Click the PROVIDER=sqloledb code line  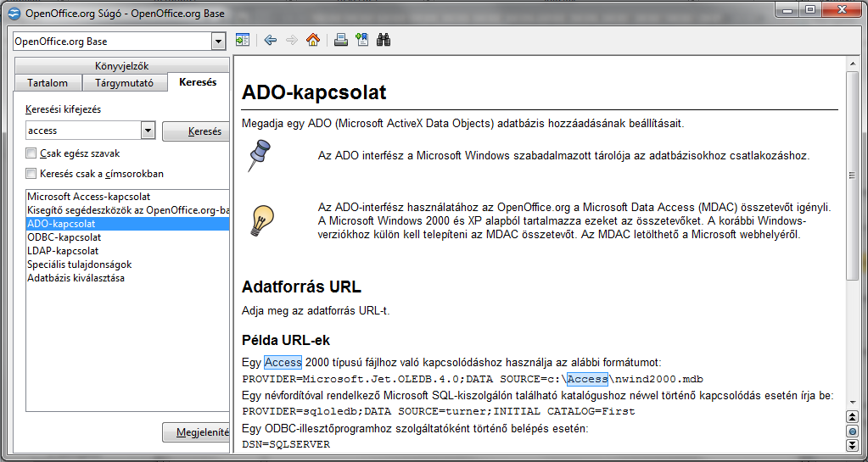439,412
